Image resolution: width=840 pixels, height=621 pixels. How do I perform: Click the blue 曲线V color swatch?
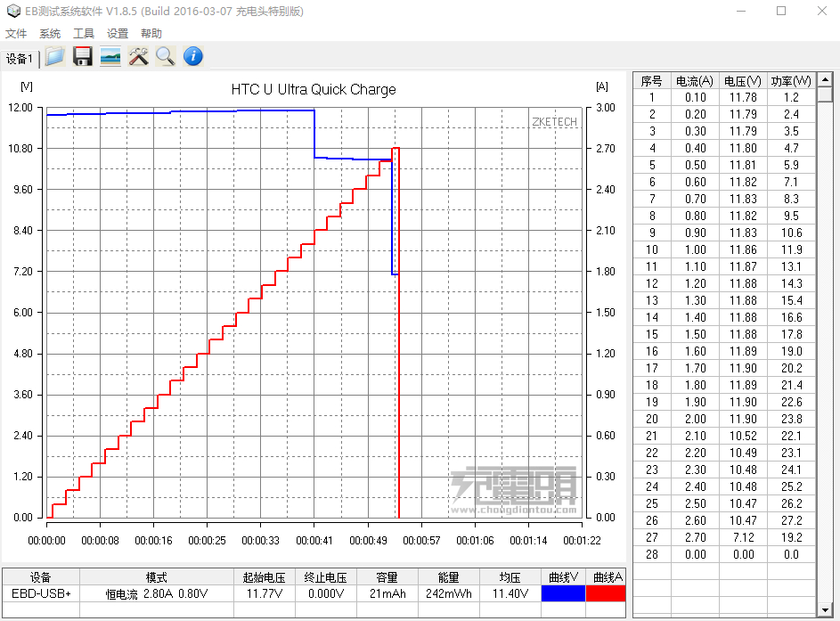pyautogui.click(x=563, y=593)
